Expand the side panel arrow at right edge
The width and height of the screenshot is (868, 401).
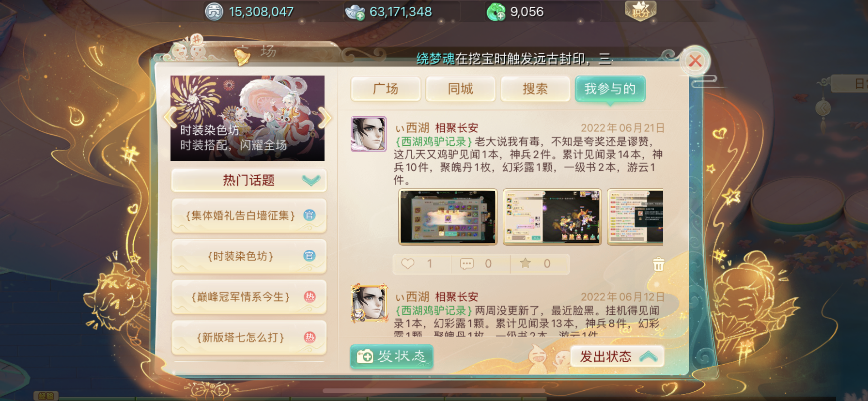pos(822,108)
